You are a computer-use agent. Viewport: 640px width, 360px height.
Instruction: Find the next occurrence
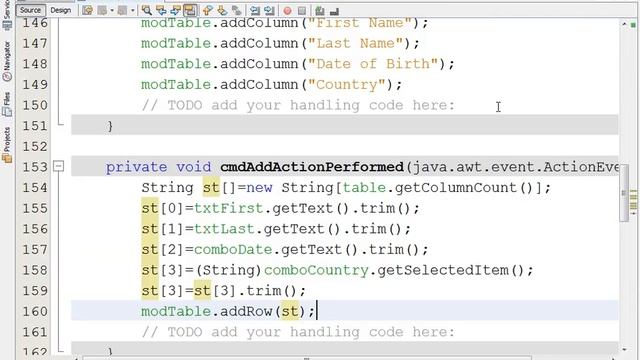pos(176,11)
